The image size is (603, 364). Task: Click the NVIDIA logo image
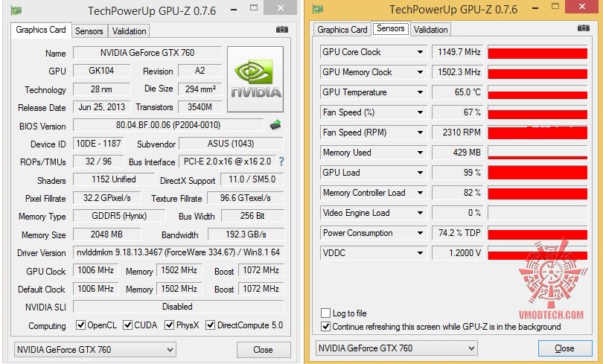point(255,80)
